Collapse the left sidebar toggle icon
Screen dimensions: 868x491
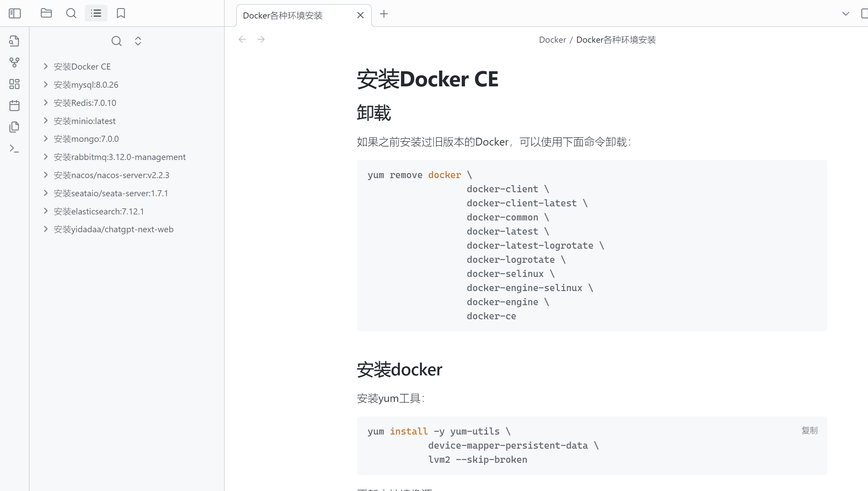[14, 13]
